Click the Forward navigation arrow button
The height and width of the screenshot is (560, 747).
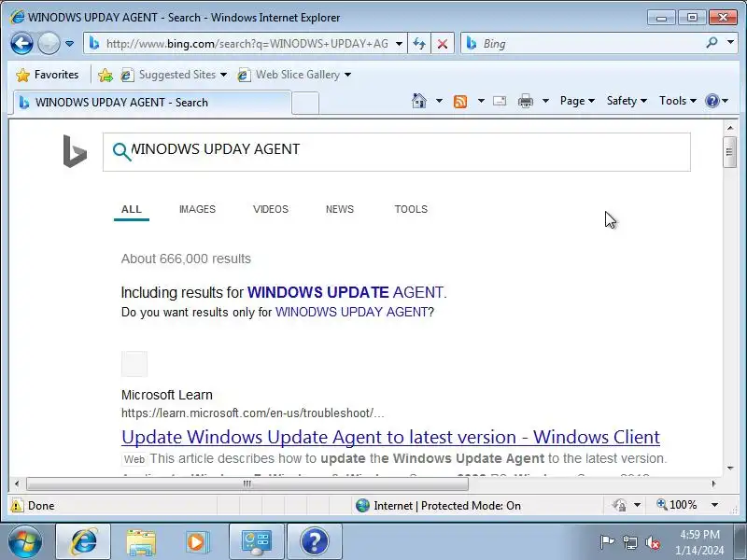tap(49, 43)
